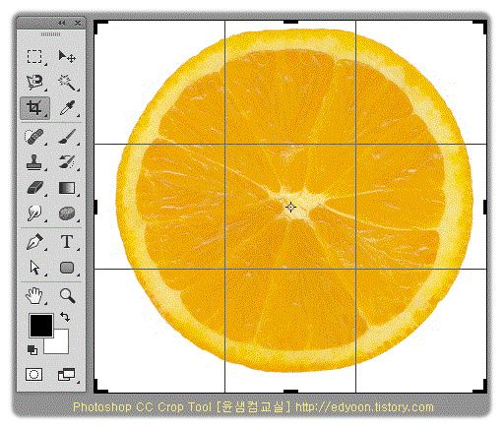This screenshot has height=429, width=504.
Task: Click the right-middle crop edge handle
Action: [485, 208]
